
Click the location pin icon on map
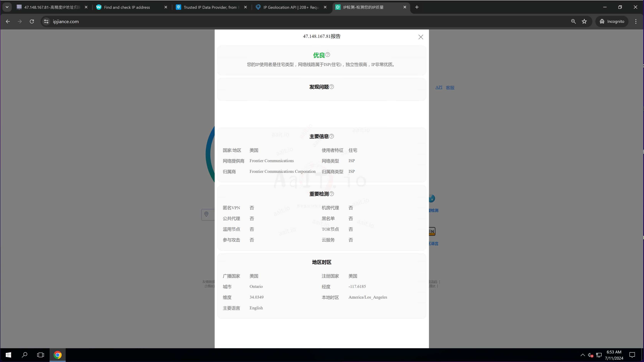click(206, 214)
